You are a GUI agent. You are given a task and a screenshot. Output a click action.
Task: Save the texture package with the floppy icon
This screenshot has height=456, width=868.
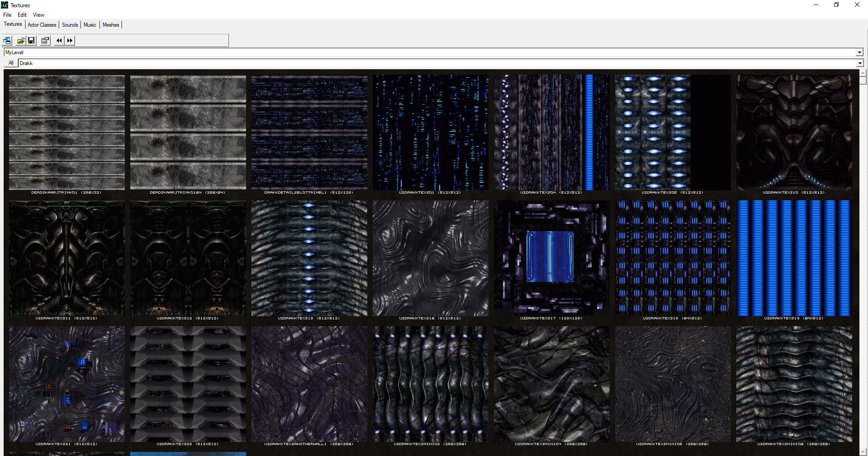[31, 41]
